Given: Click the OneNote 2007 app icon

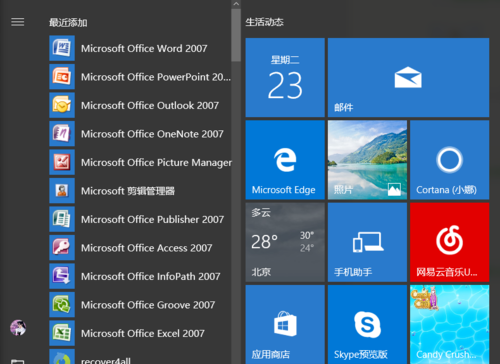Looking at the screenshot, I should (62, 134).
